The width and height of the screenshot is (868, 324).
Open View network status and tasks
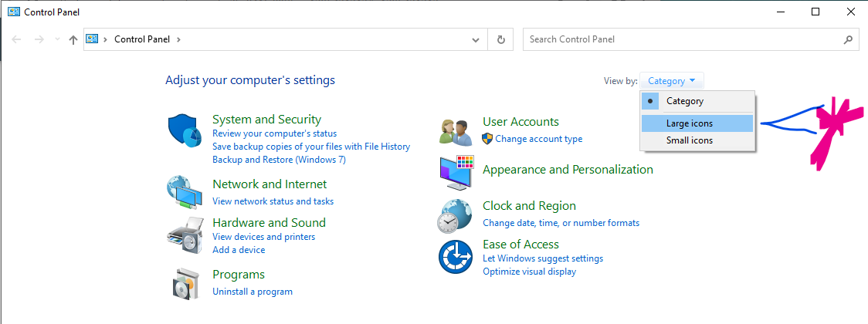(273, 201)
